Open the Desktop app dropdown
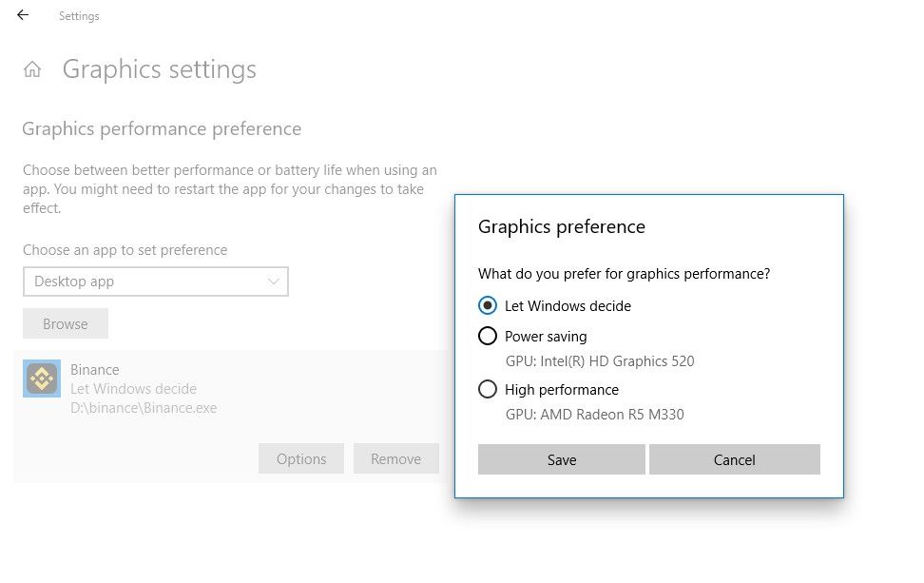This screenshot has width=924, height=583. pyautogui.click(x=155, y=282)
